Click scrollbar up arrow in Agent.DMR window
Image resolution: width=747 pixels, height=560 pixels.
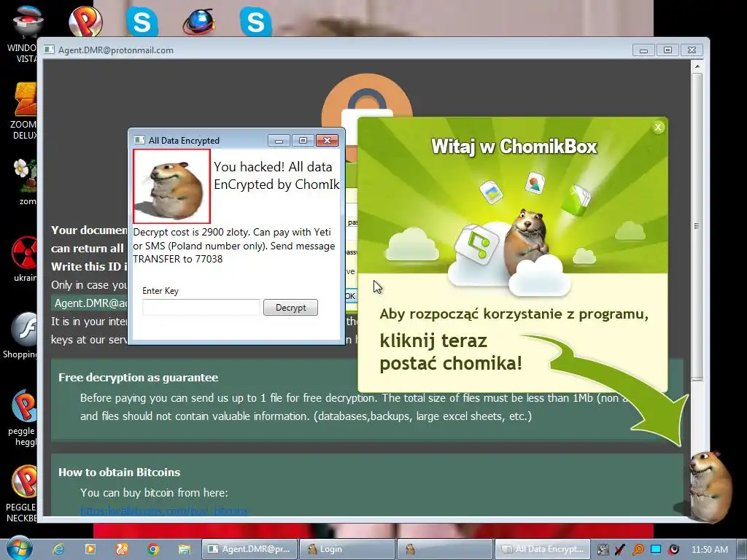point(697,66)
